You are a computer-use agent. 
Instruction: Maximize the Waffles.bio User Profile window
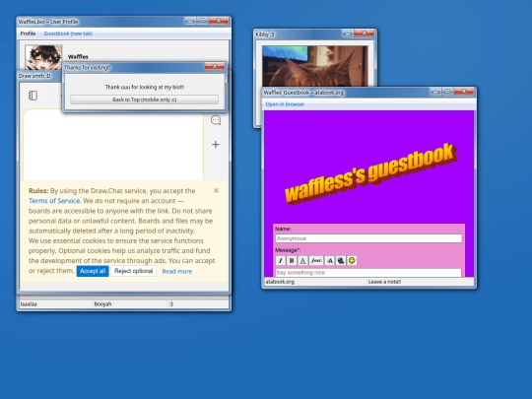click(203, 21)
